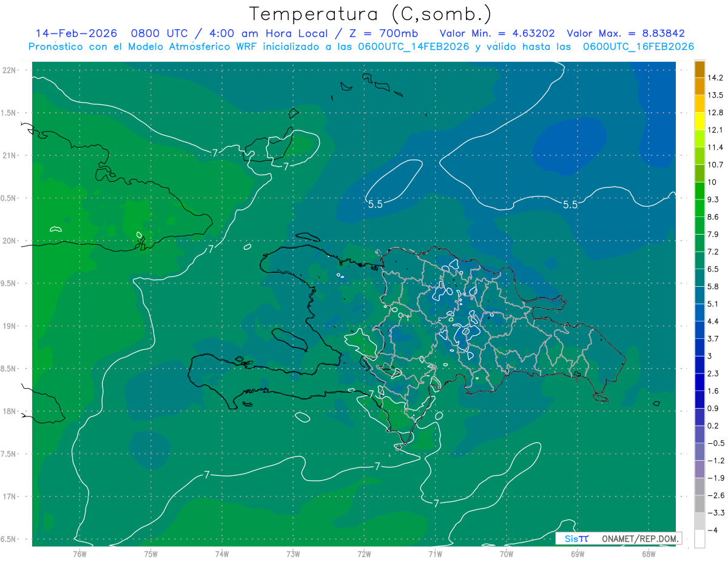Click the "68W" longitude axis label
The image size is (728, 562).
click(648, 554)
